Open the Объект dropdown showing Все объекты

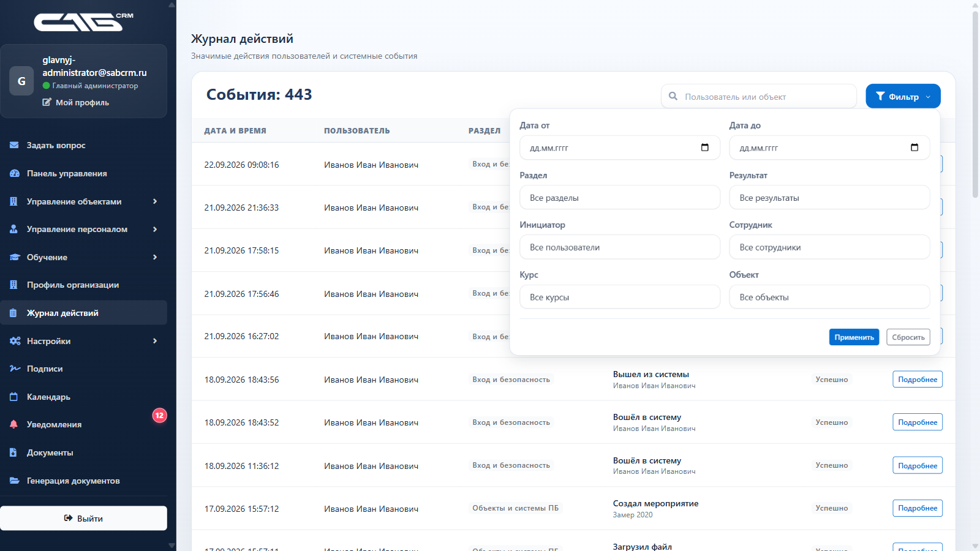coord(829,297)
